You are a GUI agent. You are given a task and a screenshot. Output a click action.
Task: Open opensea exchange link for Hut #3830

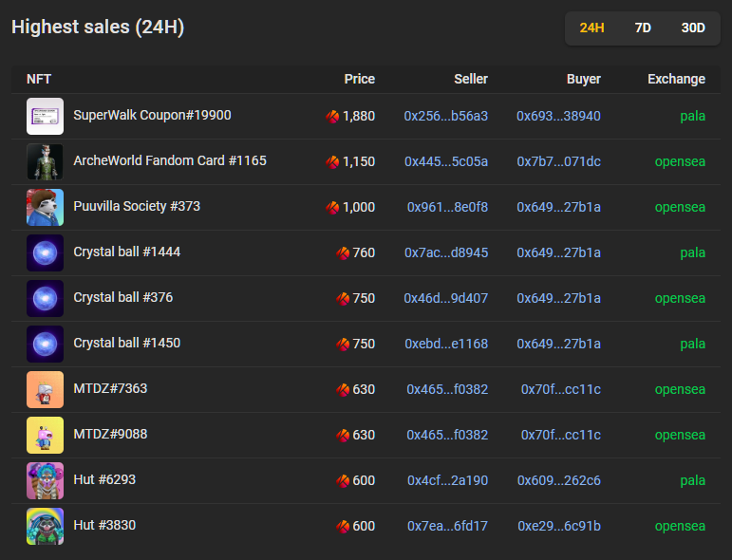coord(680,527)
